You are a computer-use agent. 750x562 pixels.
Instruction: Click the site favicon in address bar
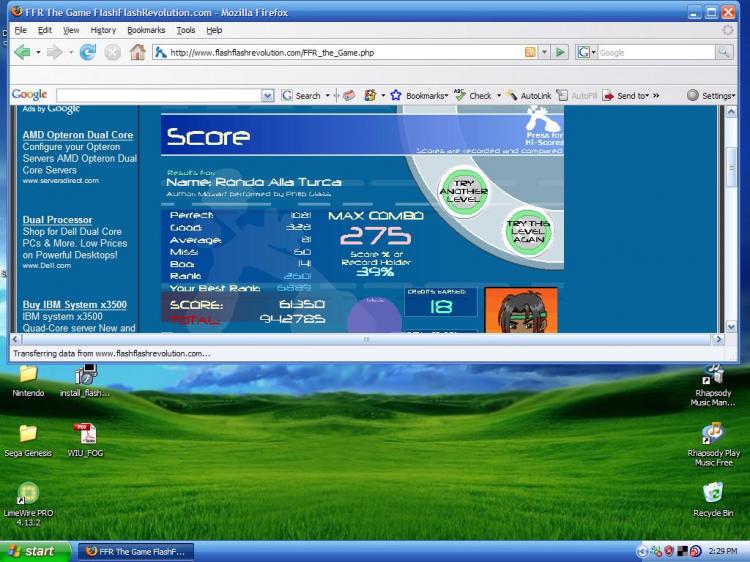tap(161, 52)
